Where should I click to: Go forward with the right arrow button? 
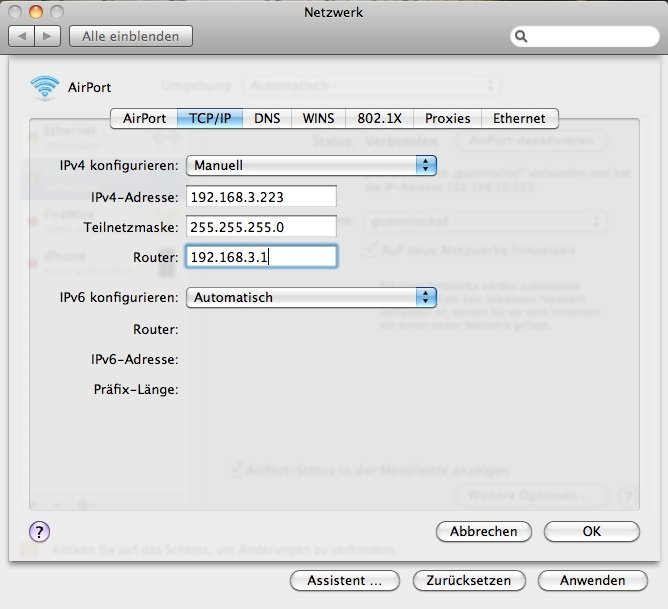47,36
